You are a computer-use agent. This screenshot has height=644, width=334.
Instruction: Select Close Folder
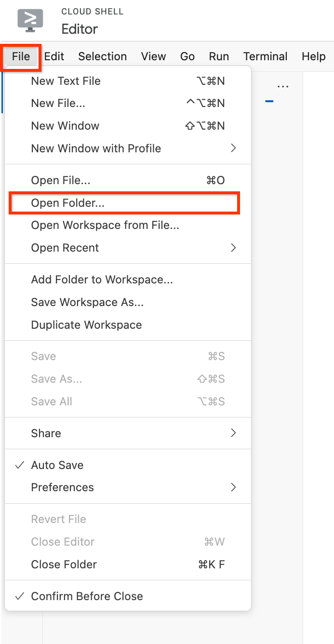(64, 564)
